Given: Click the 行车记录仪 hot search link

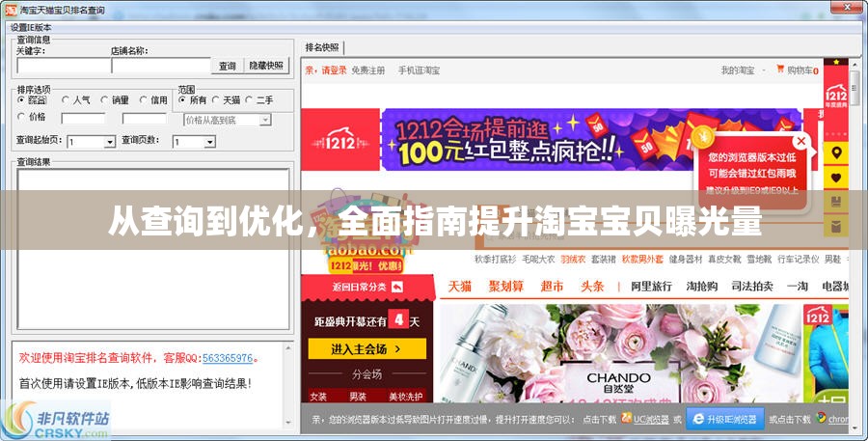Looking at the screenshot, I should click(x=799, y=259).
